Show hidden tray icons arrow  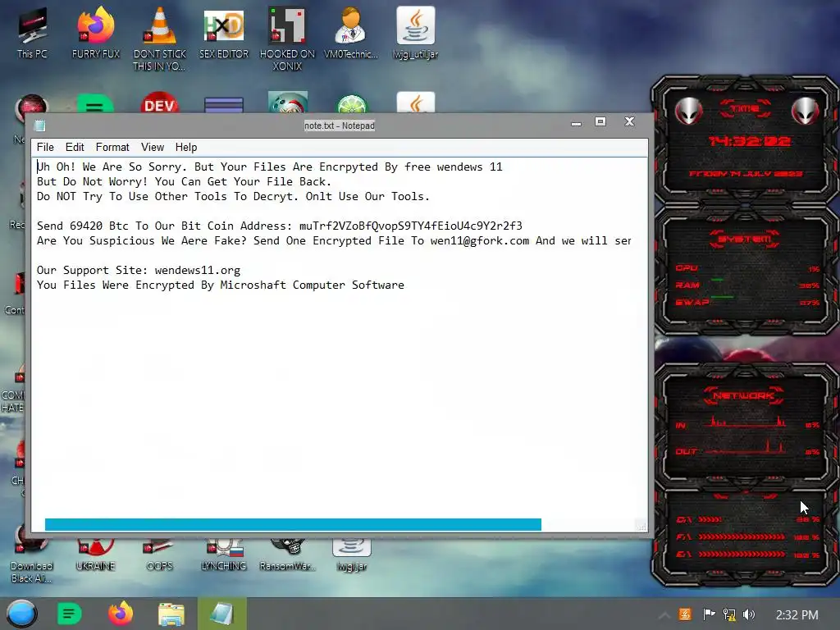[x=664, y=615]
